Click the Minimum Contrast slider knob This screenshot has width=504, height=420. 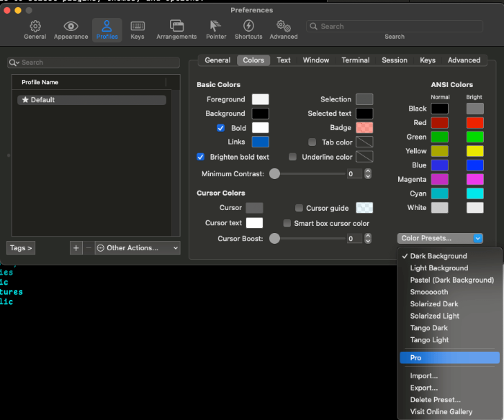[274, 174]
